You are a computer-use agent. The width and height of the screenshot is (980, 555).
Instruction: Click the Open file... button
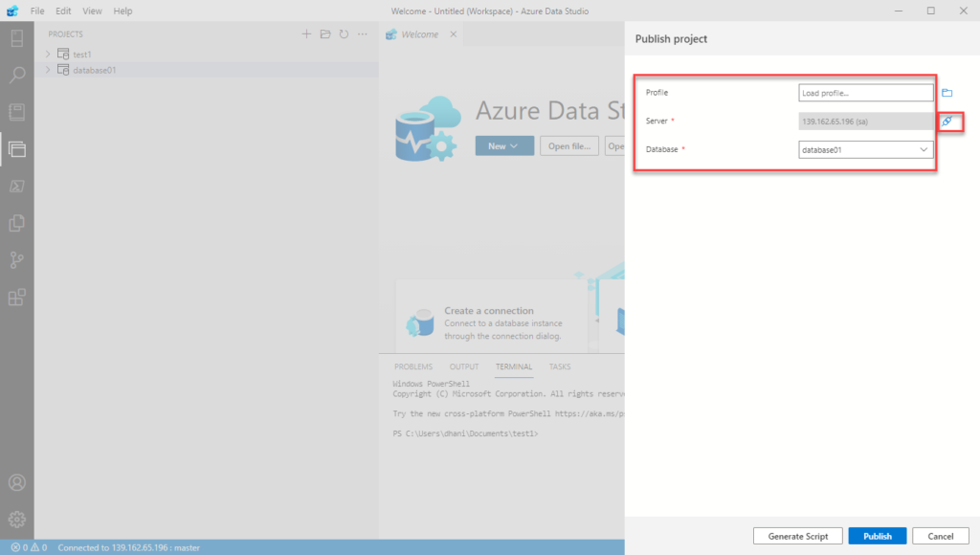(x=569, y=145)
